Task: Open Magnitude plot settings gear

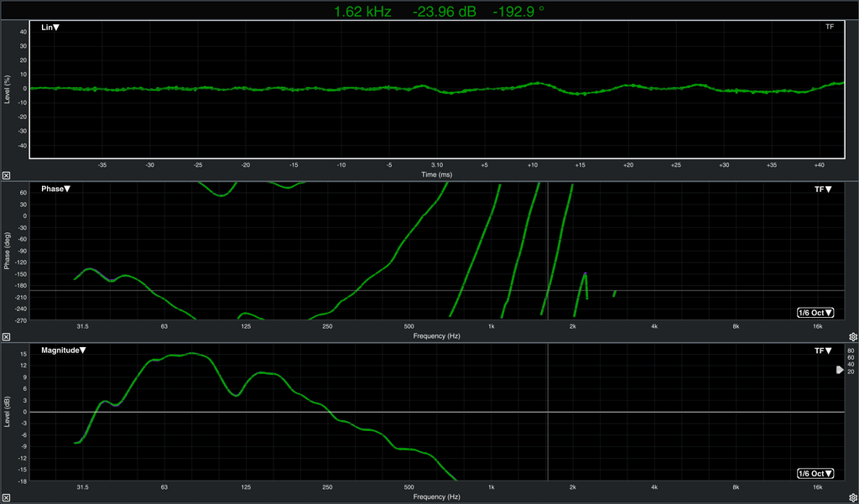Action: 852,497
